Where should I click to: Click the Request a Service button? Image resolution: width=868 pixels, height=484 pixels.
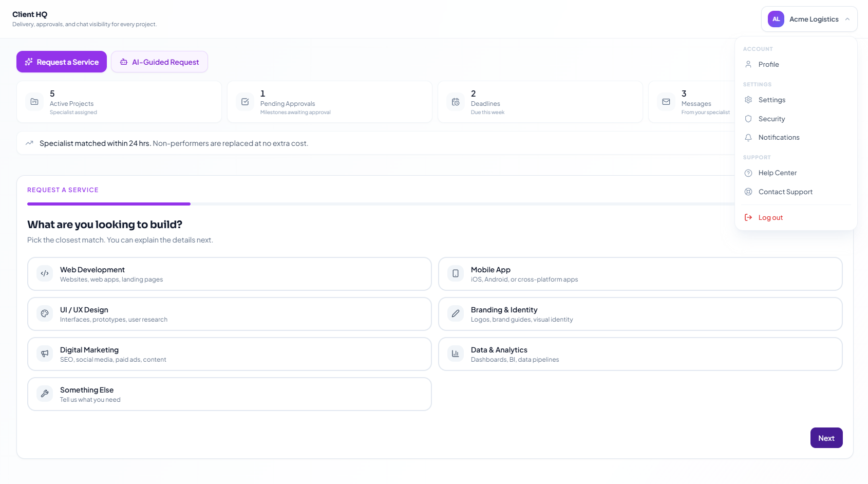(61, 62)
